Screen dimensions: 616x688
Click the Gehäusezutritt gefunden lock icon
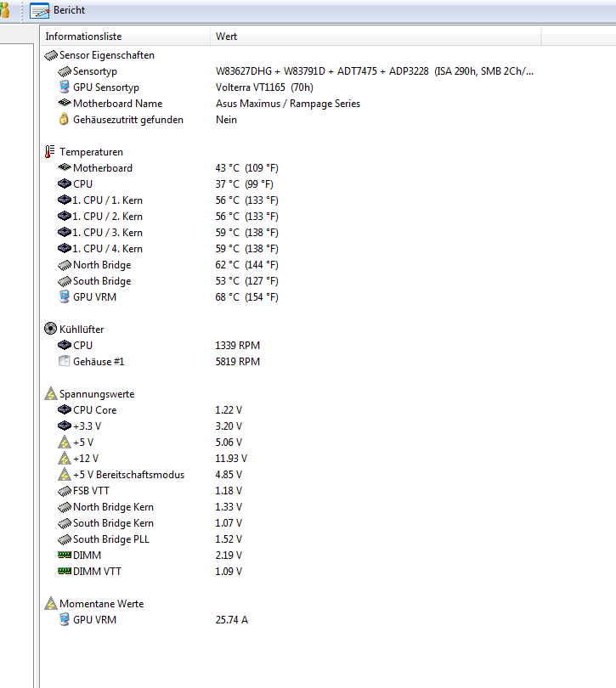64,119
